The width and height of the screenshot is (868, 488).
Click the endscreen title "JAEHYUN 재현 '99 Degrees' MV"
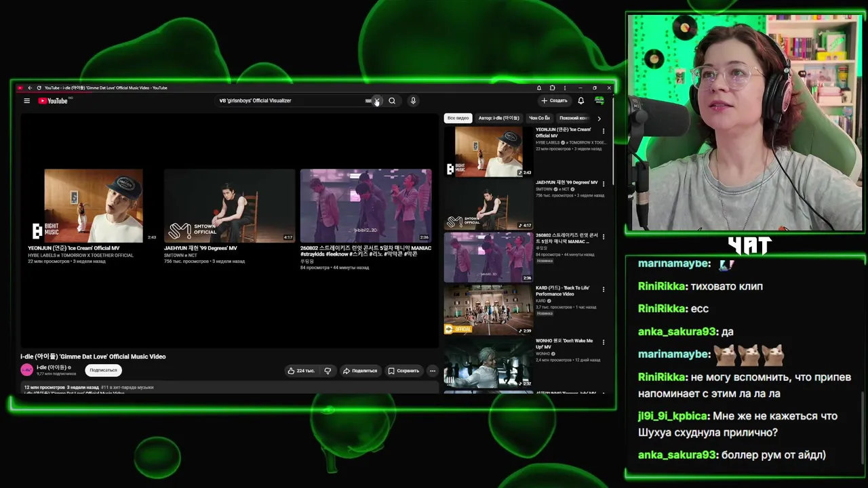coord(201,248)
